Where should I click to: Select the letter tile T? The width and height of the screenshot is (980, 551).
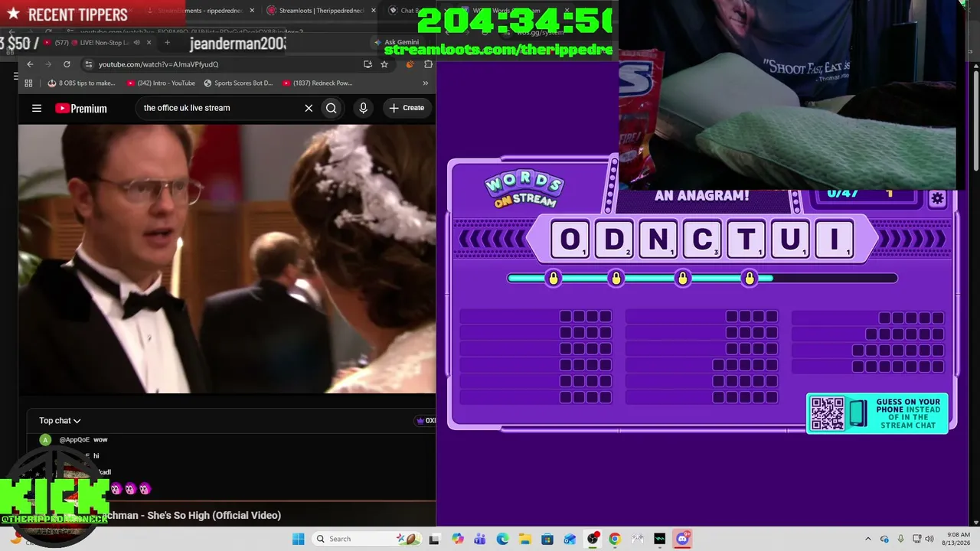tap(746, 240)
